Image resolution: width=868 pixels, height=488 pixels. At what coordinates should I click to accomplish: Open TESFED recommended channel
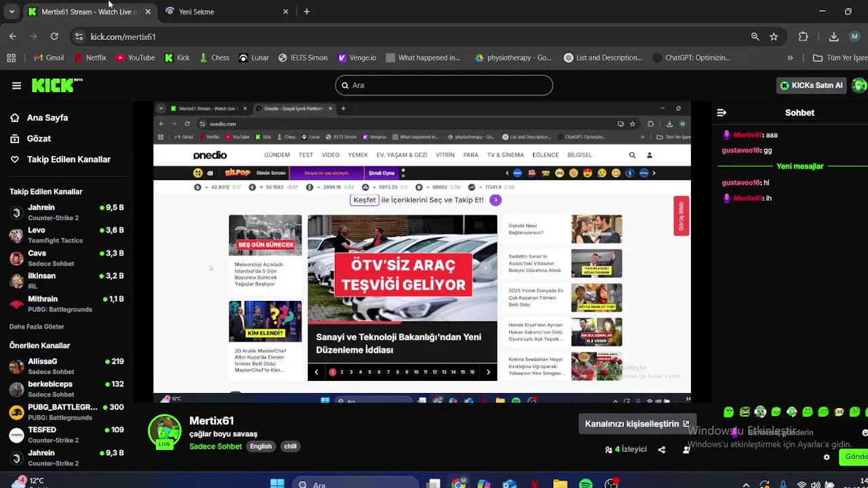pyautogui.click(x=66, y=434)
